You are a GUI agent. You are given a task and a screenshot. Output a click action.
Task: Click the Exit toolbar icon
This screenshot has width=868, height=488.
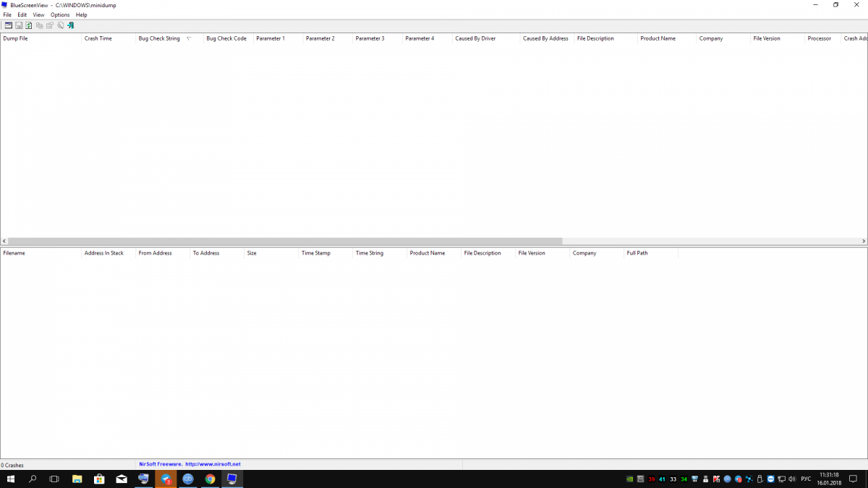71,25
